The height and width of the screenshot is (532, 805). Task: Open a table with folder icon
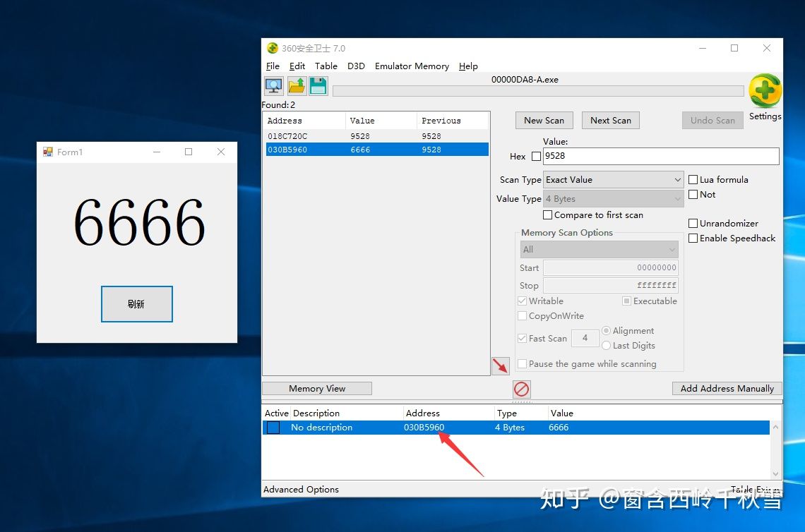click(x=297, y=85)
